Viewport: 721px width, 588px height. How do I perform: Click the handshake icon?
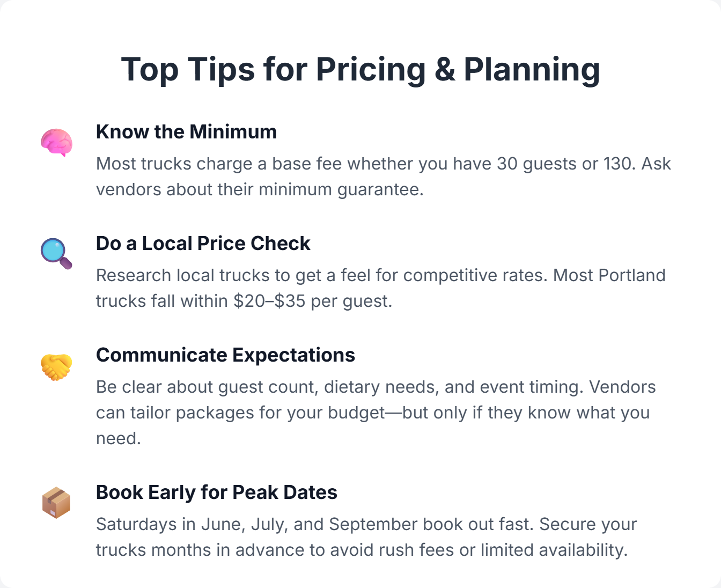click(x=56, y=366)
